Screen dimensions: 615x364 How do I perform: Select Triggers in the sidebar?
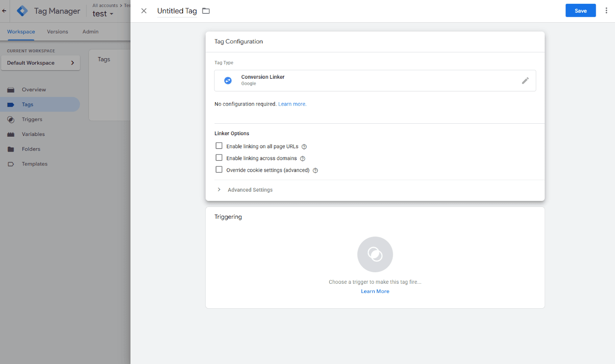coord(32,119)
